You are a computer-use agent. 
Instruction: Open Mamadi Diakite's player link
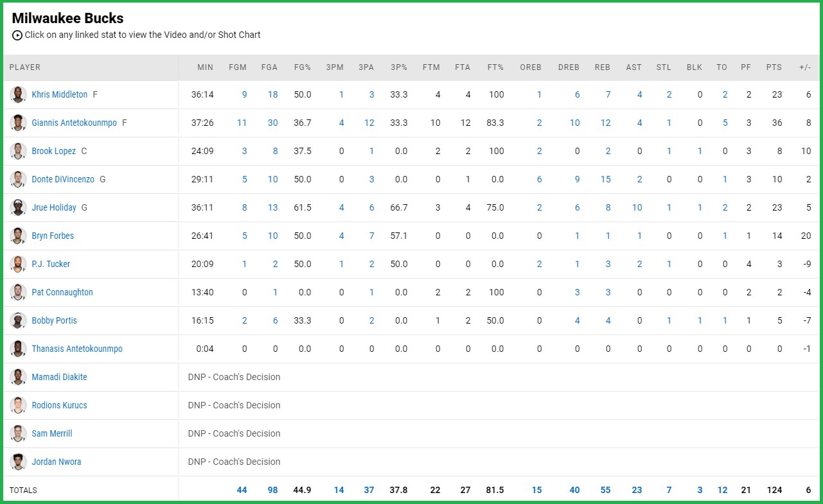pyautogui.click(x=59, y=377)
